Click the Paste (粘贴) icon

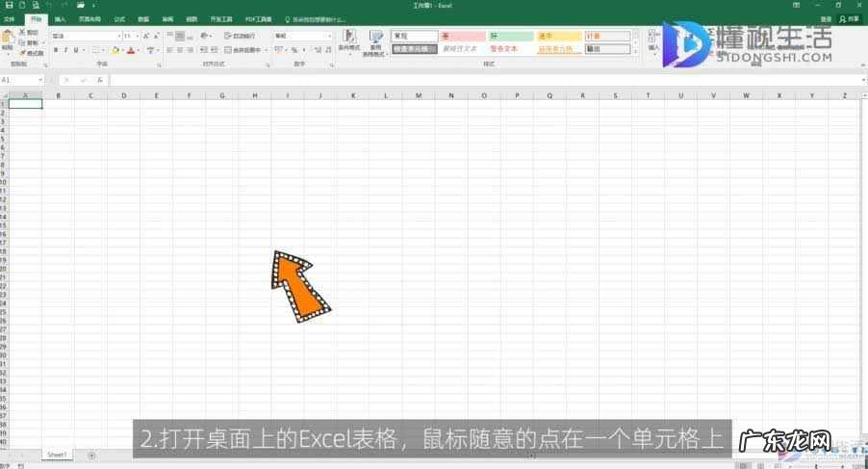(7, 38)
